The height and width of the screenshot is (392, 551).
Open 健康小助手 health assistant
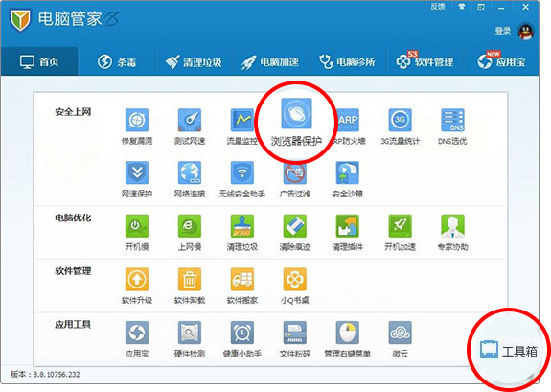pyautogui.click(x=241, y=339)
